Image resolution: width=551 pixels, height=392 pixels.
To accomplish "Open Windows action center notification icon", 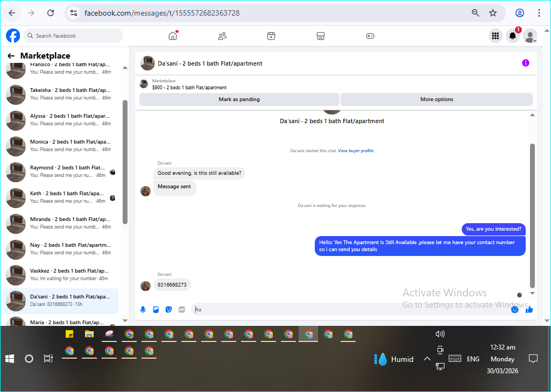I will (533, 359).
